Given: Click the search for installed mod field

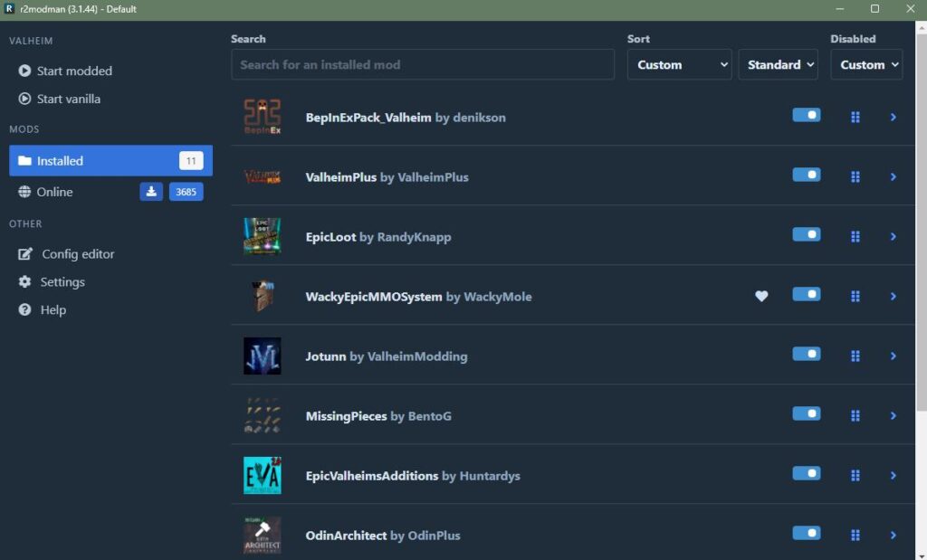Looking at the screenshot, I should coord(422,65).
